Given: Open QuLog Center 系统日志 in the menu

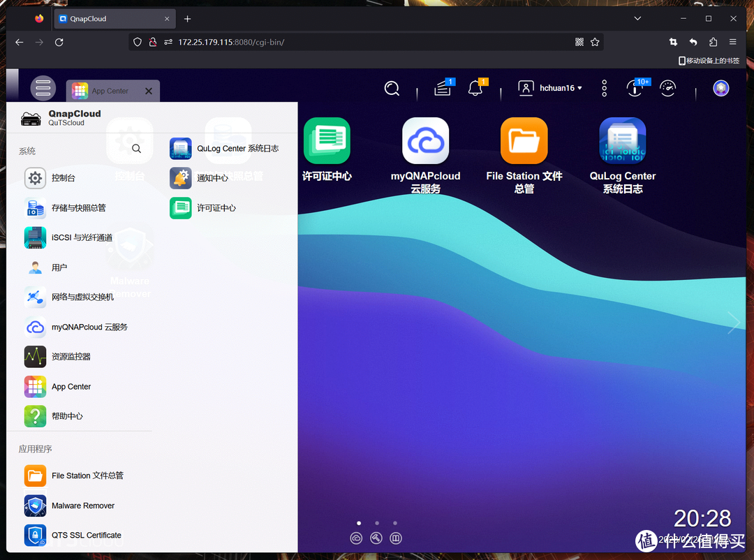Looking at the screenshot, I should (x=224, y=149).
